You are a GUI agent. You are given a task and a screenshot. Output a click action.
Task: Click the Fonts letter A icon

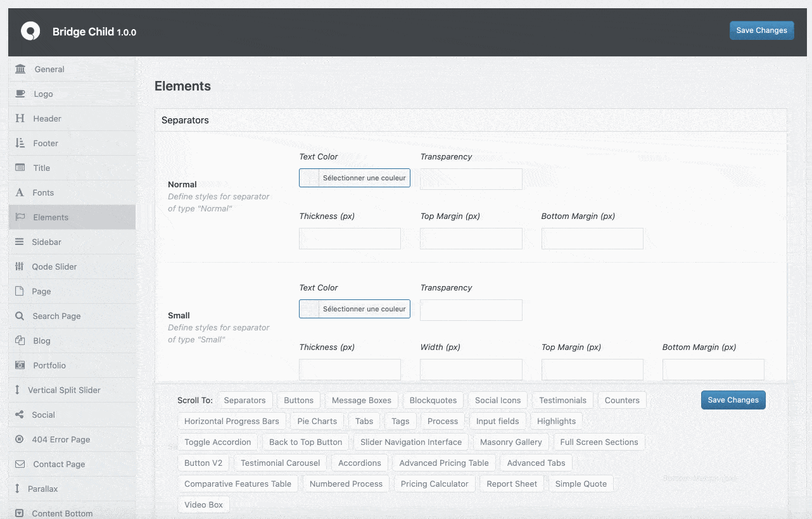20,192
